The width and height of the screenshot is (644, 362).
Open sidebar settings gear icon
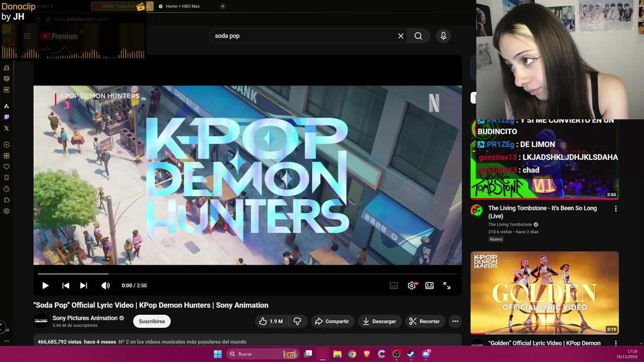click(7, 211)
